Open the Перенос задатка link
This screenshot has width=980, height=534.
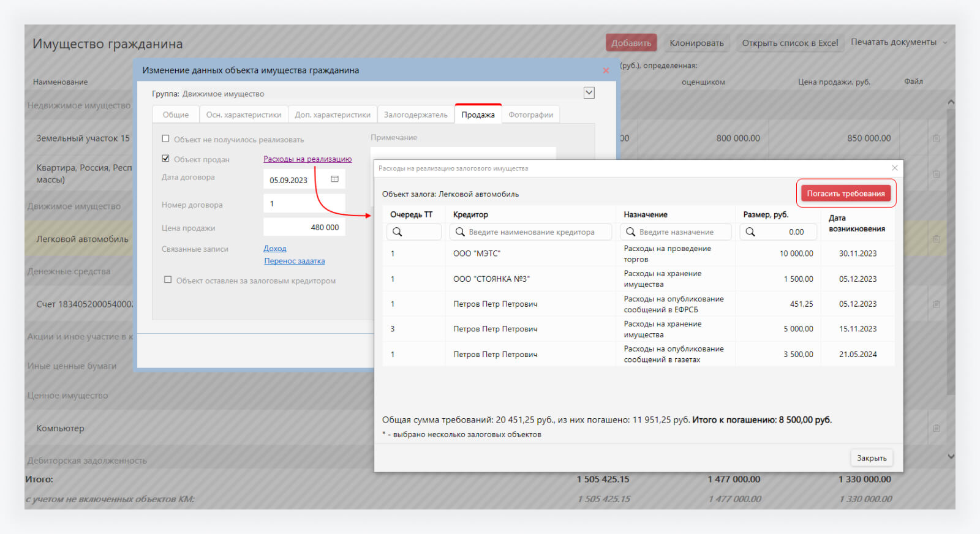(x=295, y=261)
